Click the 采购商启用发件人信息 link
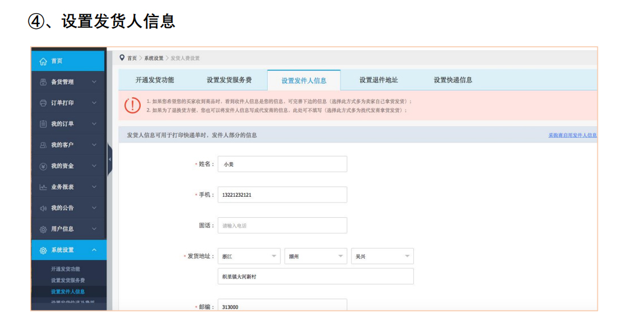644x335 pixels. click(572, 135)
